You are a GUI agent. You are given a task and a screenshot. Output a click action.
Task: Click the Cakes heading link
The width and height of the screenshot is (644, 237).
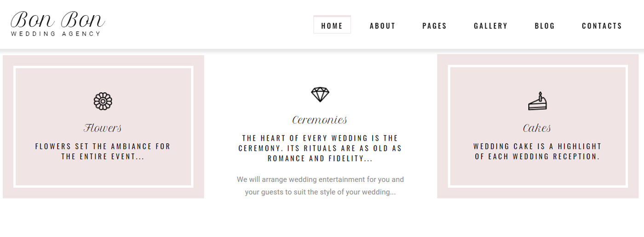[x=537, y=128]
